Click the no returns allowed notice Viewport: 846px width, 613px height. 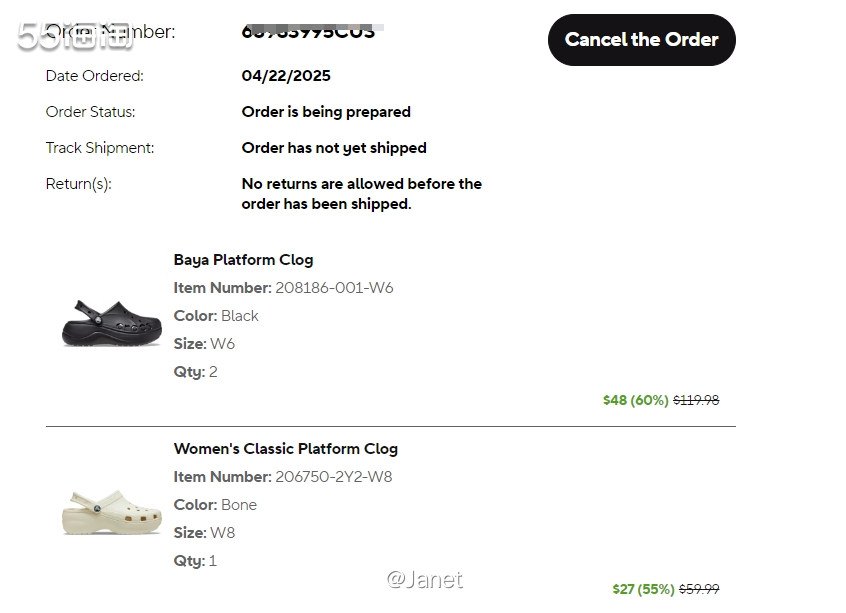pyautogui.click(x=361, y=194)
